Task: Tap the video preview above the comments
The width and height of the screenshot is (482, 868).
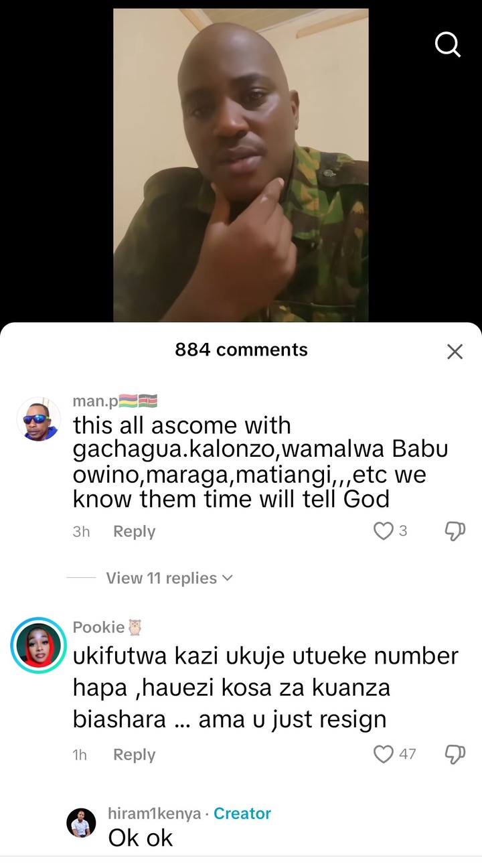Action: (241, 165)
